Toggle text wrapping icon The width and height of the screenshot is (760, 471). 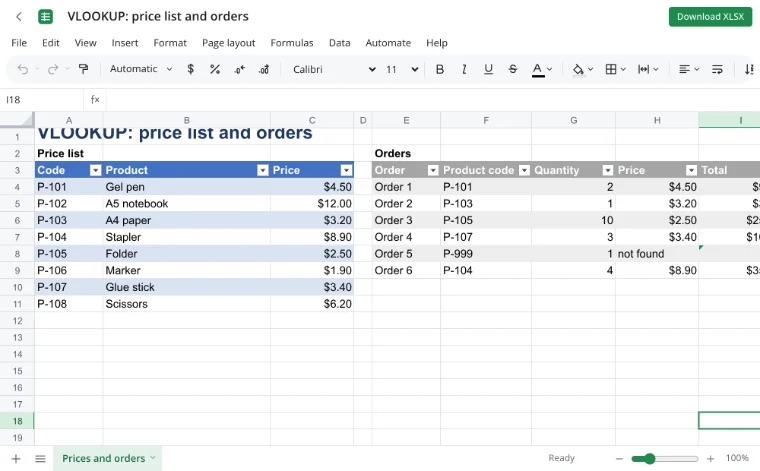[x=717, y=69]
